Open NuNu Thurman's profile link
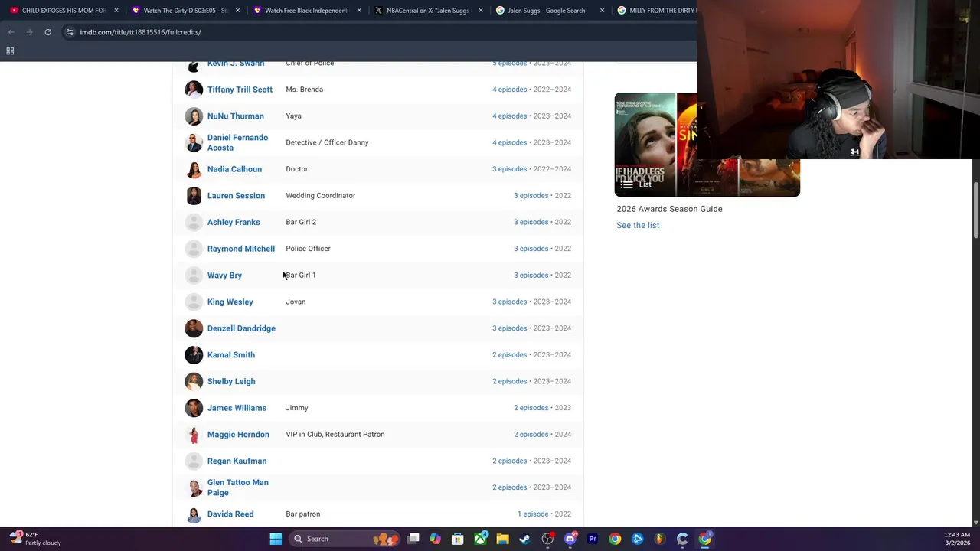980x551 pixels. (235, 116)
